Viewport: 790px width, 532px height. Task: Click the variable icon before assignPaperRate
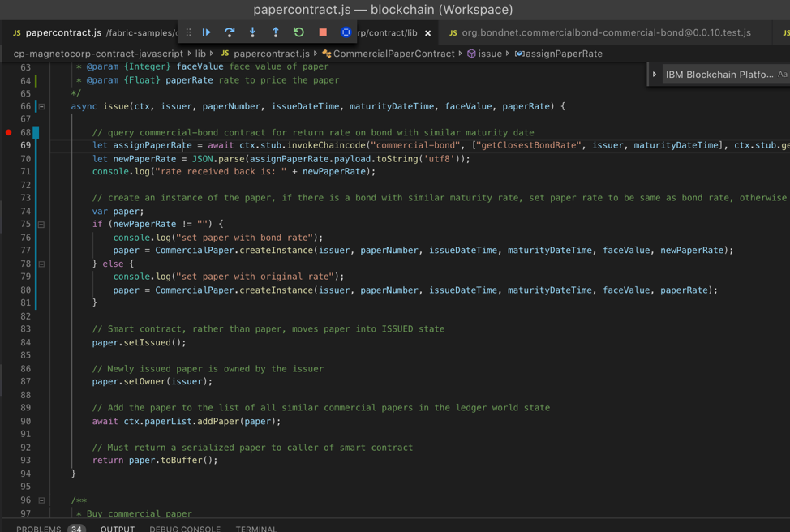coord(519,54)
